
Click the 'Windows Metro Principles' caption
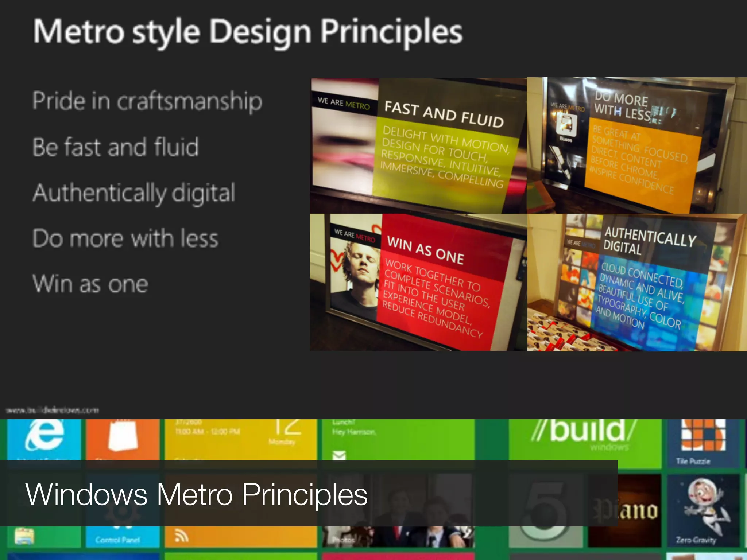coord(197,494)
